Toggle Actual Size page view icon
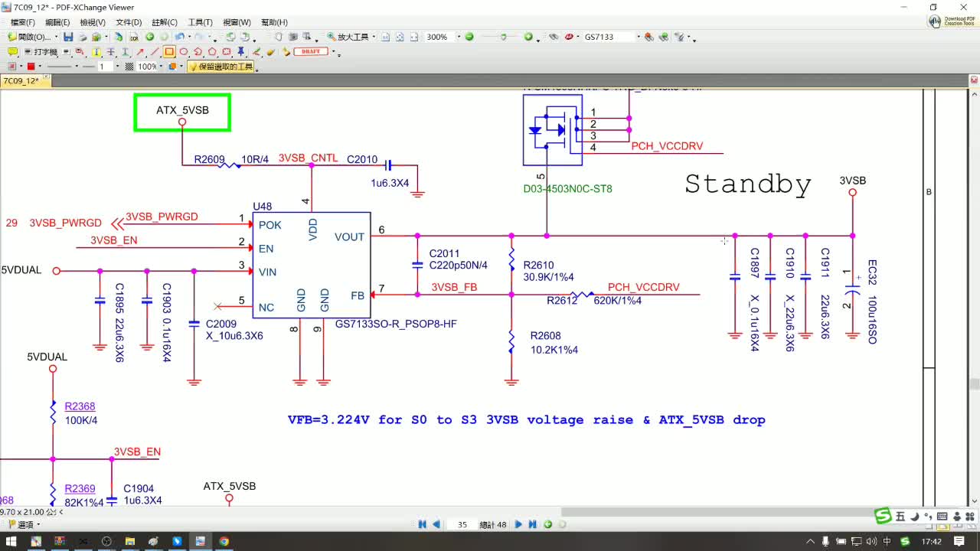Viewport: 980px width, 551px height. [x=386, y=37]
